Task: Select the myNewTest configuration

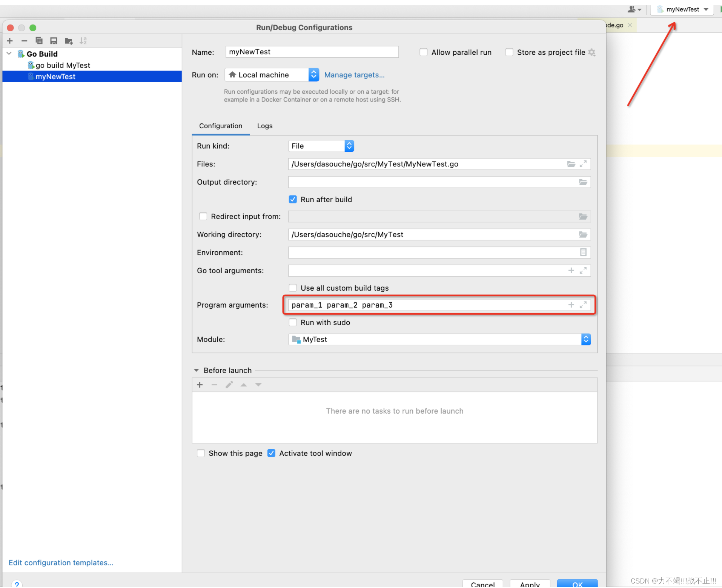Action: click(92, 77)
